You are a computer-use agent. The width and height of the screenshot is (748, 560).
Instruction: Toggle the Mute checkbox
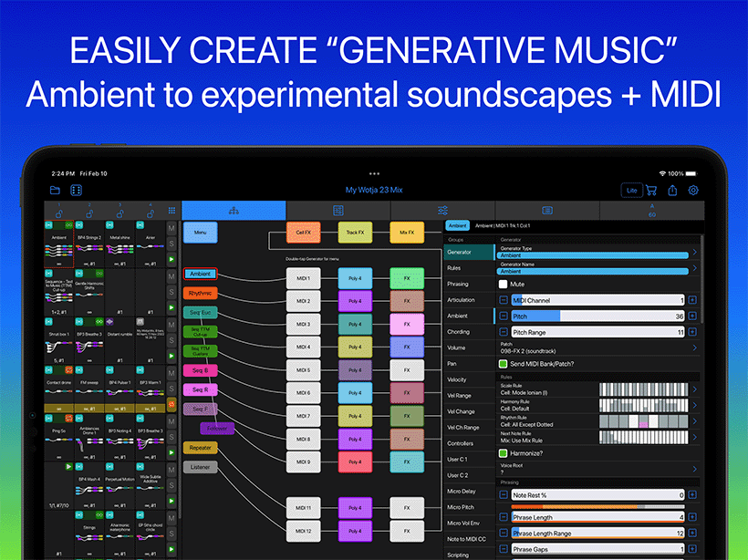tap(503, 284)
